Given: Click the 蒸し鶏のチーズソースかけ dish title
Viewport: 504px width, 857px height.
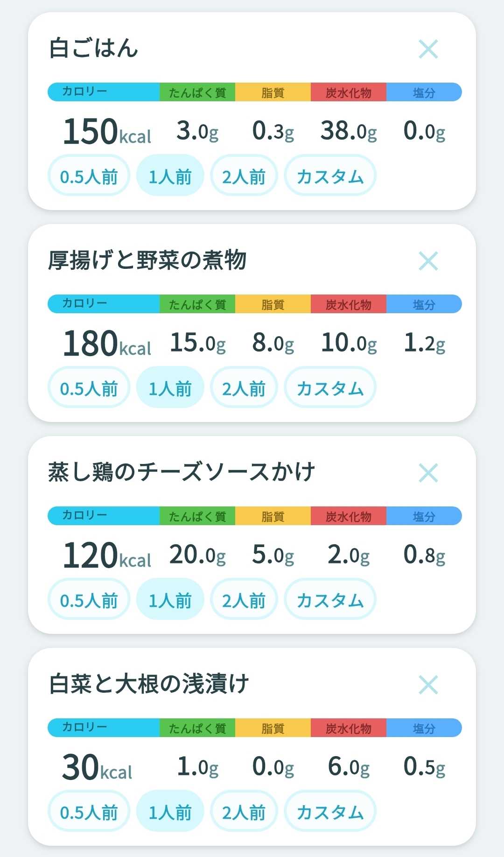Looking at the screenshot, I should 182,472.
